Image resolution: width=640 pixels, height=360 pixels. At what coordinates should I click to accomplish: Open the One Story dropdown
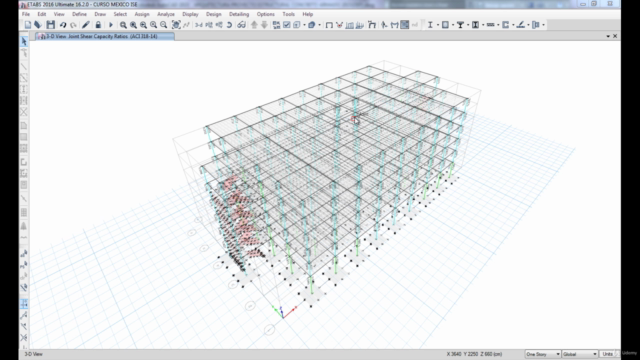pos(542,354)
